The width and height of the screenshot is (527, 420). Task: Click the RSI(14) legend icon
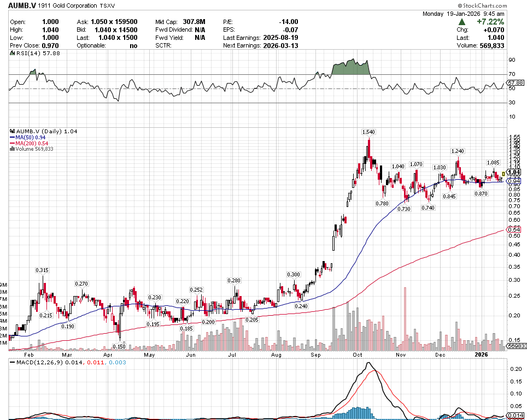click(x=12, y=54)
